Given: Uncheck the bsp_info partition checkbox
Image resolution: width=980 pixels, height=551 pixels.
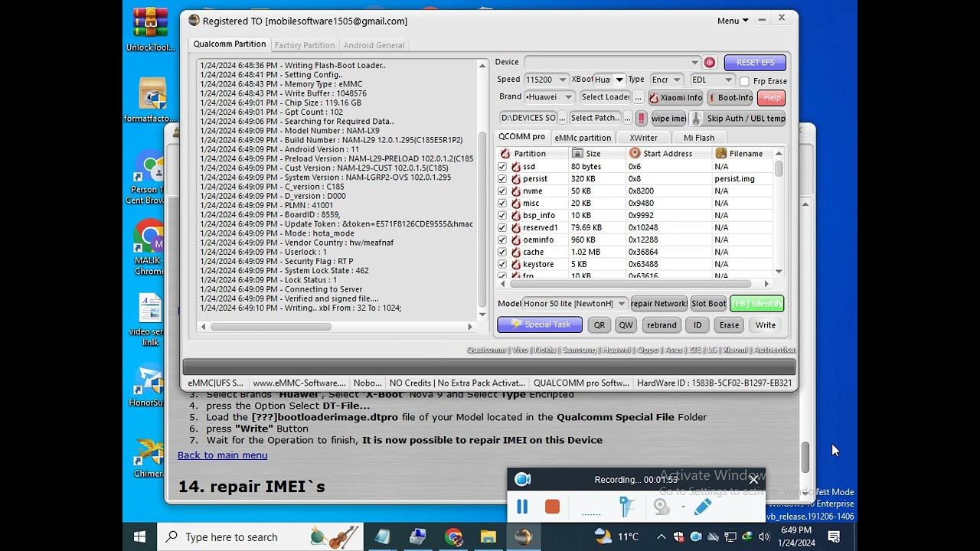Looking at the screenshot, I should coord(502,215).
